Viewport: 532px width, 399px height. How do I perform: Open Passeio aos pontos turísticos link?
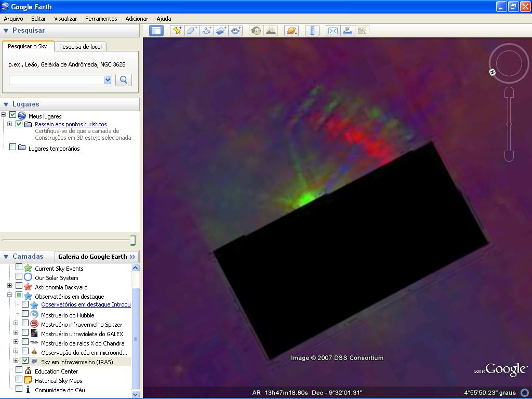(x=71, y=124)
